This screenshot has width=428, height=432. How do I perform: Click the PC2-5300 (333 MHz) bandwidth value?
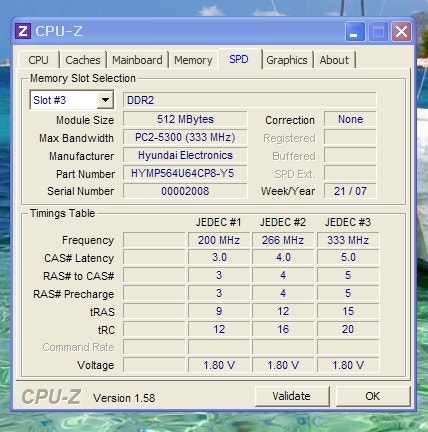click(185, 137)
